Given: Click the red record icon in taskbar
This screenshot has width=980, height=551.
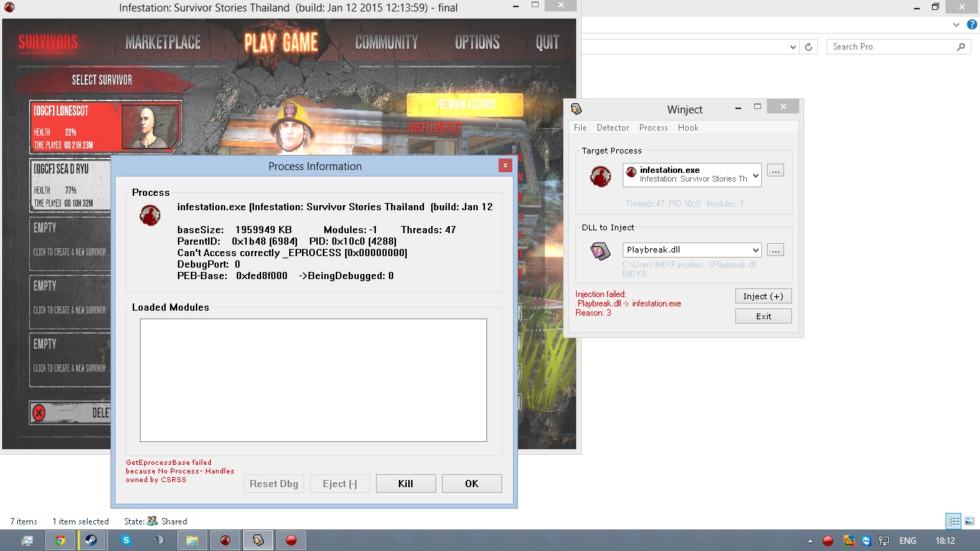Looking at the screenshot, I should [x=291, y=540].
